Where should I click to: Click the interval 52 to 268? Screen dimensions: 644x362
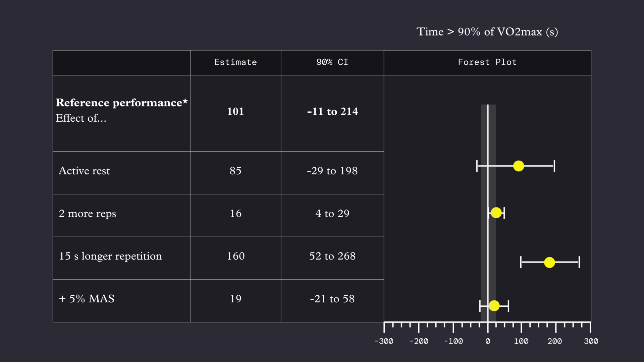(332, 256)
